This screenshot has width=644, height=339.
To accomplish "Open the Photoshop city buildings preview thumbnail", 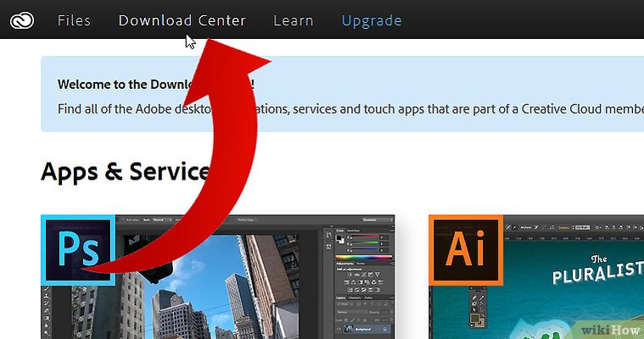I will (218, 277).
